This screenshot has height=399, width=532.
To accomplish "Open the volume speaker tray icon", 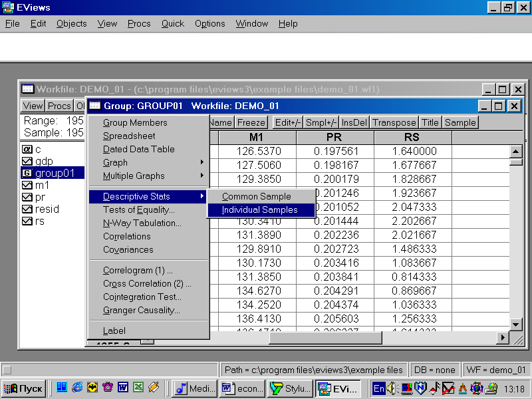I will 392,388.
